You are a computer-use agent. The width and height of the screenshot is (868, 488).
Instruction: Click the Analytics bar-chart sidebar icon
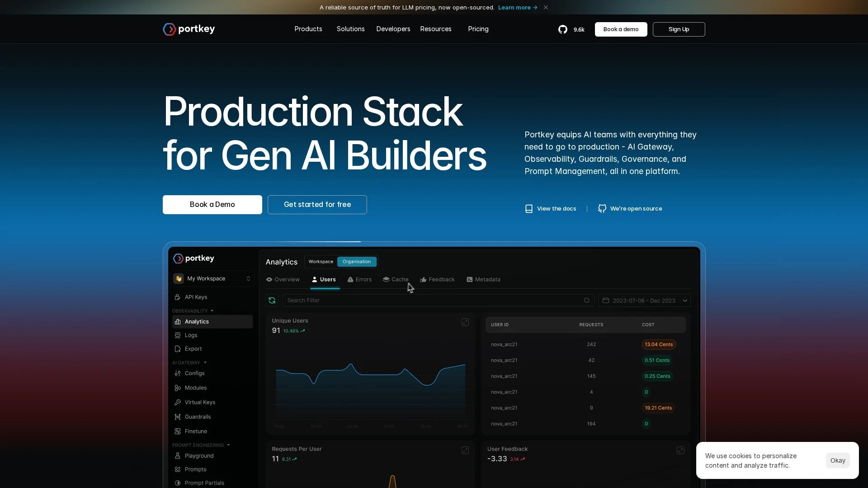pos(178,322)
